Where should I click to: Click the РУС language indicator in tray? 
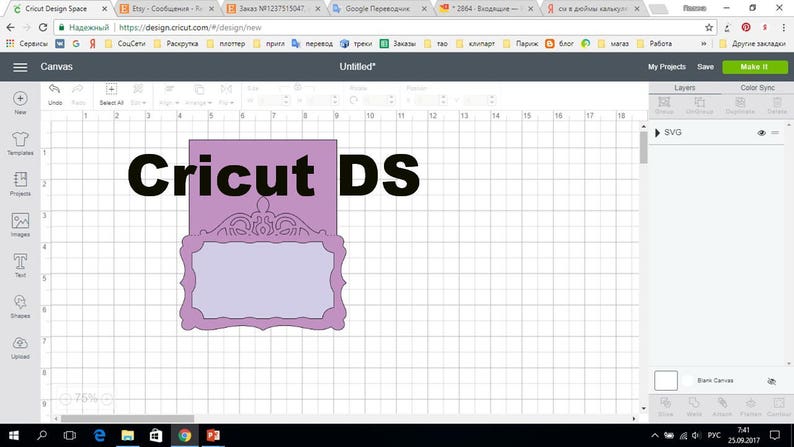point(713,435)
